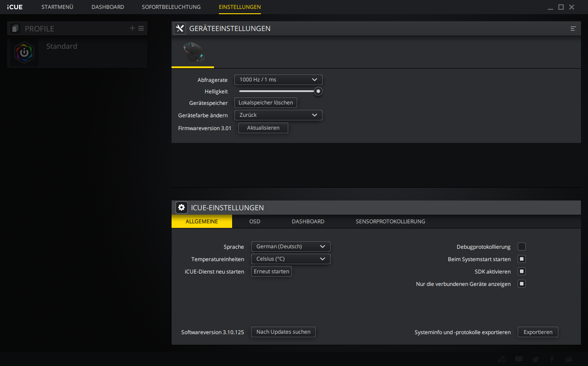
Task: Open the Facebook icon in footer
Action: click(552, 359)
